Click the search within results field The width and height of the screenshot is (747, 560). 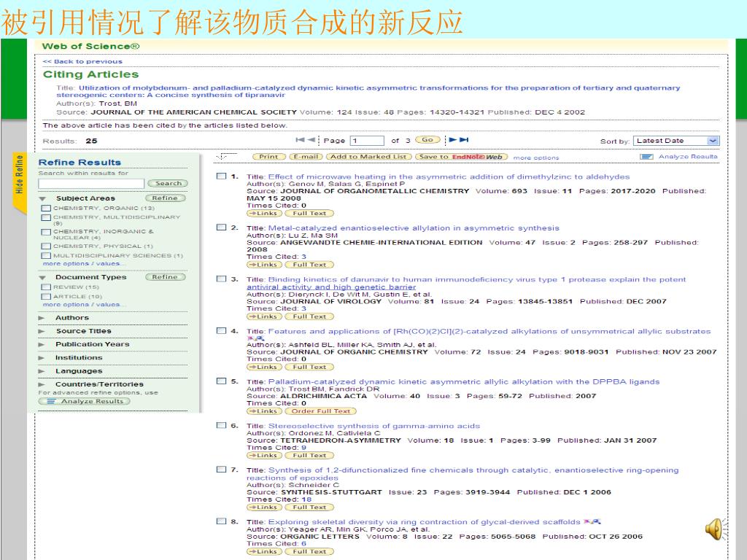tap(91, 184)
